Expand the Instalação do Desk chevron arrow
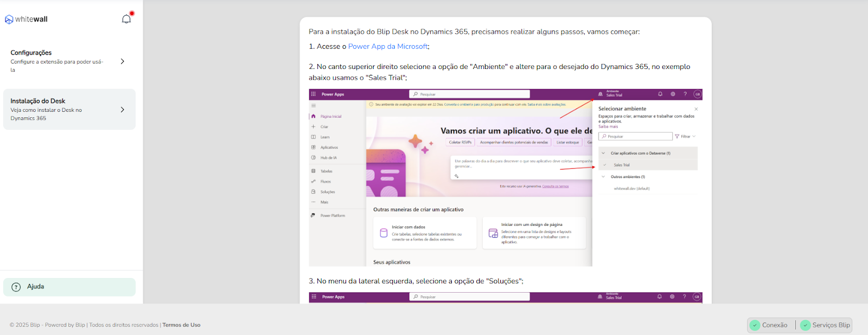The height and width of the screenshot is (335, 868). point(123,110)
